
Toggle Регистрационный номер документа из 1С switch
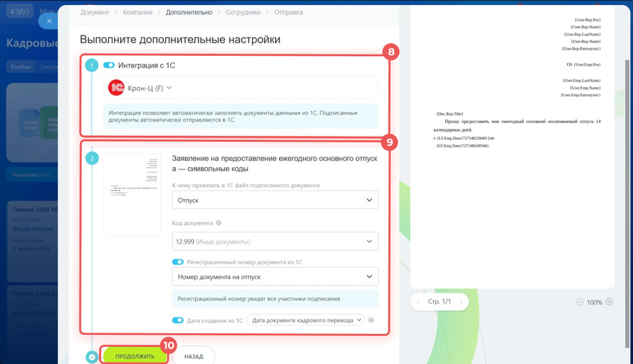(178, 262)
